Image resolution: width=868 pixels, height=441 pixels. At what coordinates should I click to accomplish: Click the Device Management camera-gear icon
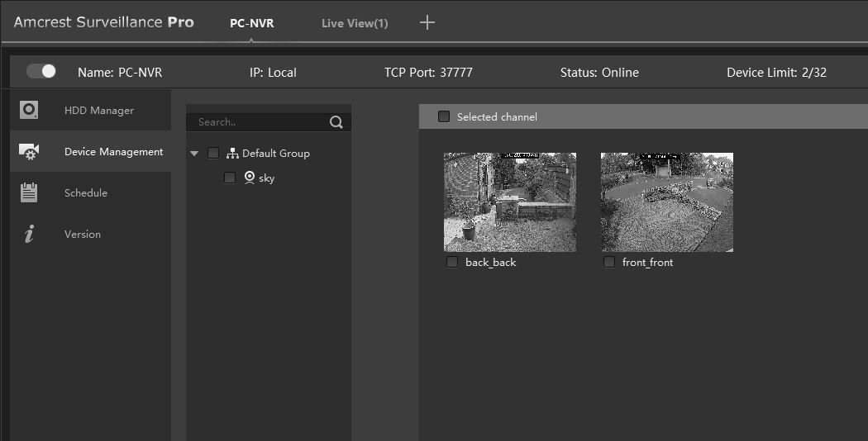(x=29, y=152)
